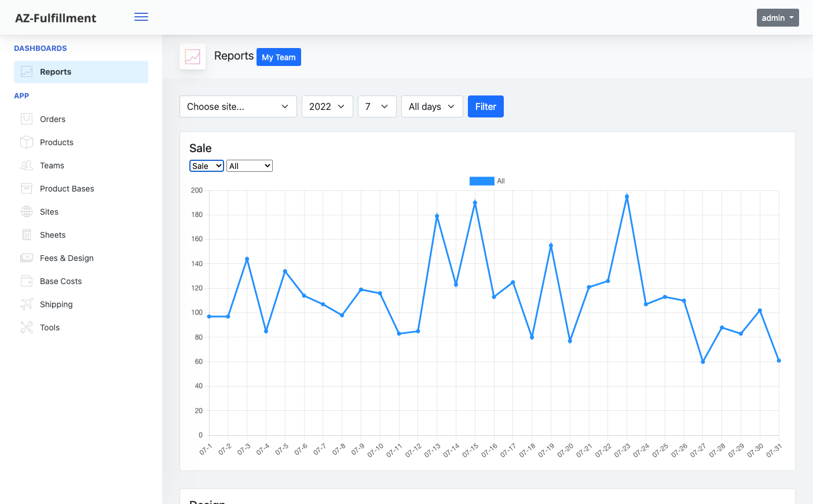Click the Teams people icon
The height and width of the screenshot is (504, 813).
tap(27, 165)
